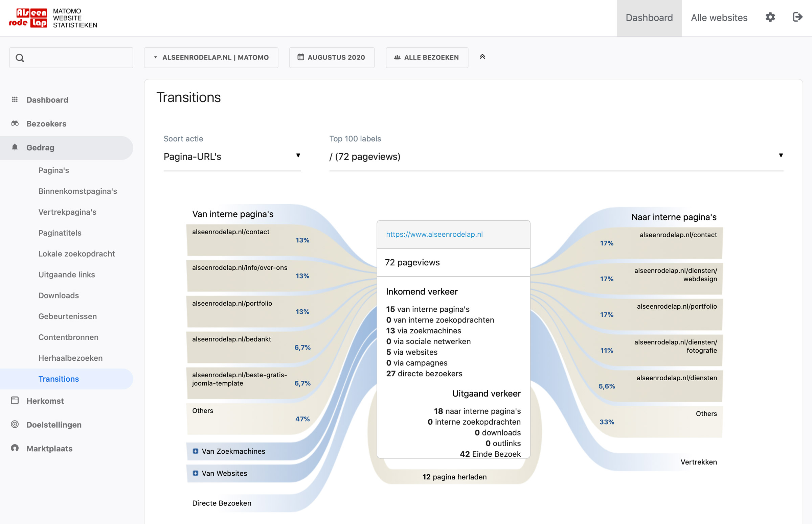Click the Doelstellingen target icon
This screenshot has width=812, height=524.
coord(15,424)
